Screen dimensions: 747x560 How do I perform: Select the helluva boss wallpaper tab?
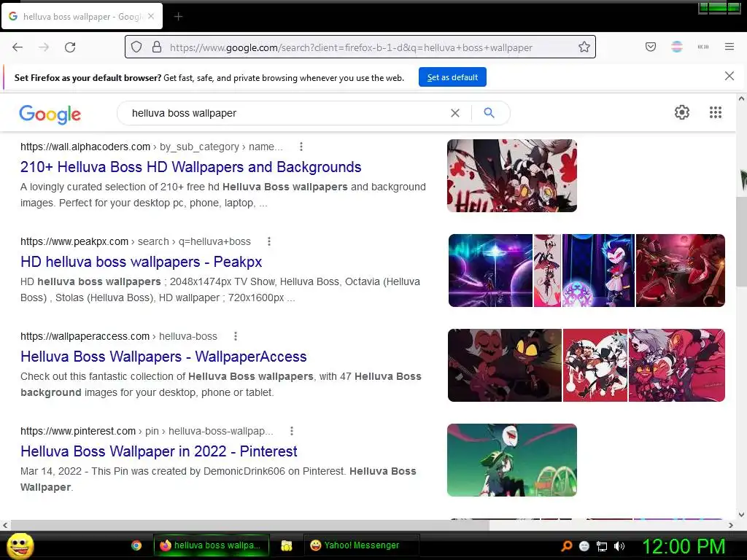pos(82,17)
